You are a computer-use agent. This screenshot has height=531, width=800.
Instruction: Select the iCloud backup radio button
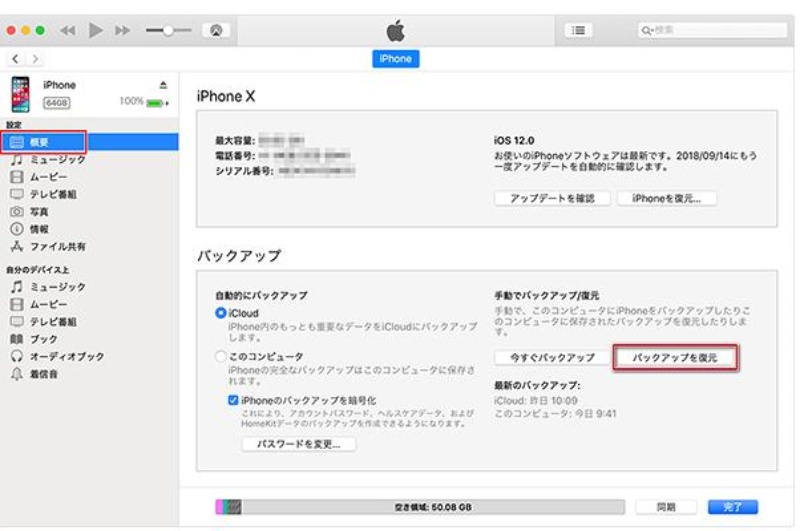tap(220, 313)
